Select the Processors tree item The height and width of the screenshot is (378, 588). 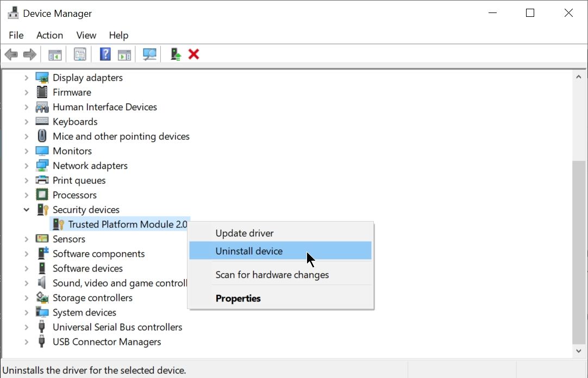click(x=74, y=195)
